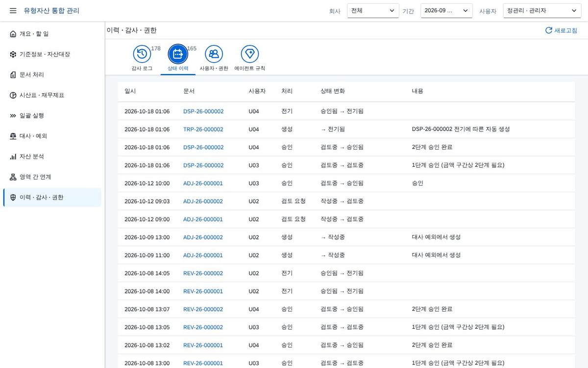Image resolution: width=588 pixels, height=368 pixels.
Task: Click the 에이전트 규칙 diamond icon
Action: [x=250, y=54]
